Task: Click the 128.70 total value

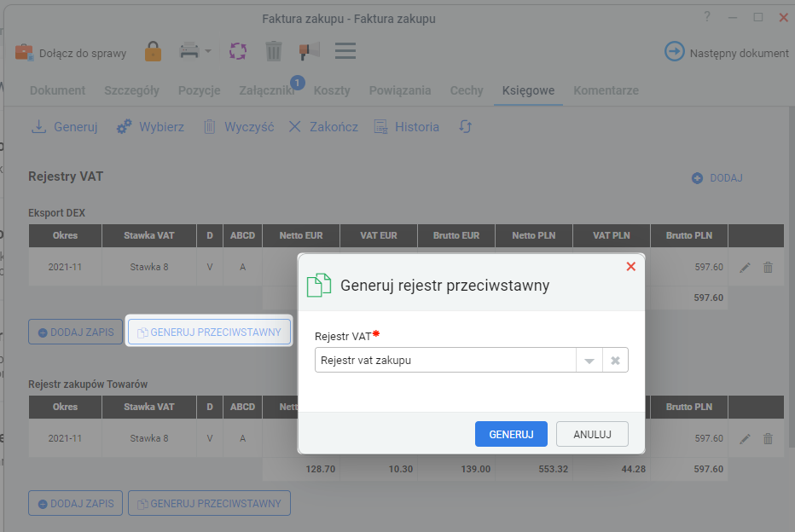Action: (321, 469)
